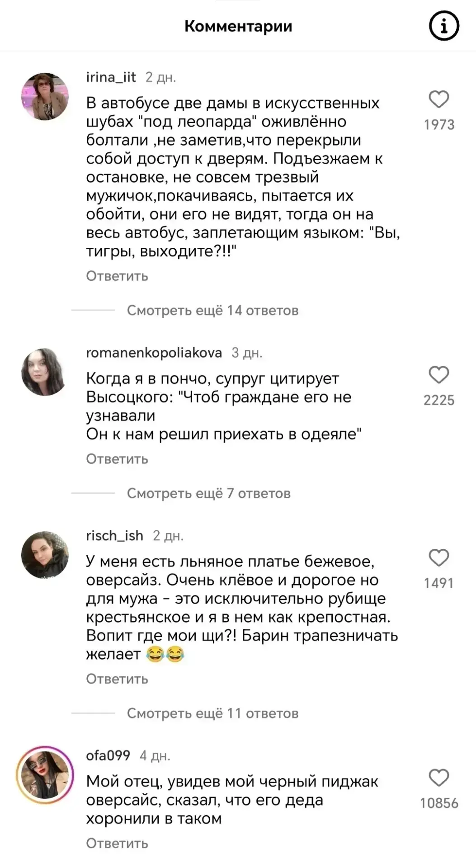Open username romanenkopoliakova link

point(154,353)
